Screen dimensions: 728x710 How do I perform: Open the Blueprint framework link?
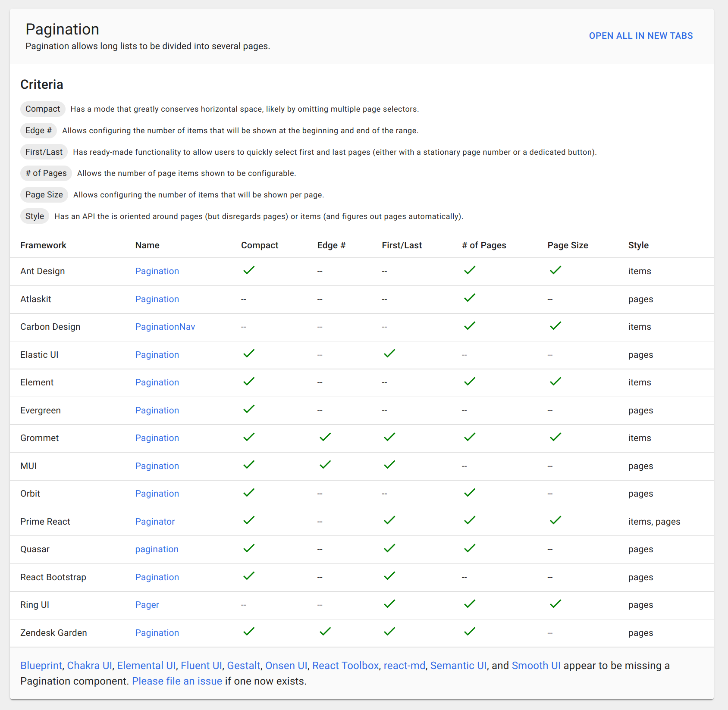(41, 665)
